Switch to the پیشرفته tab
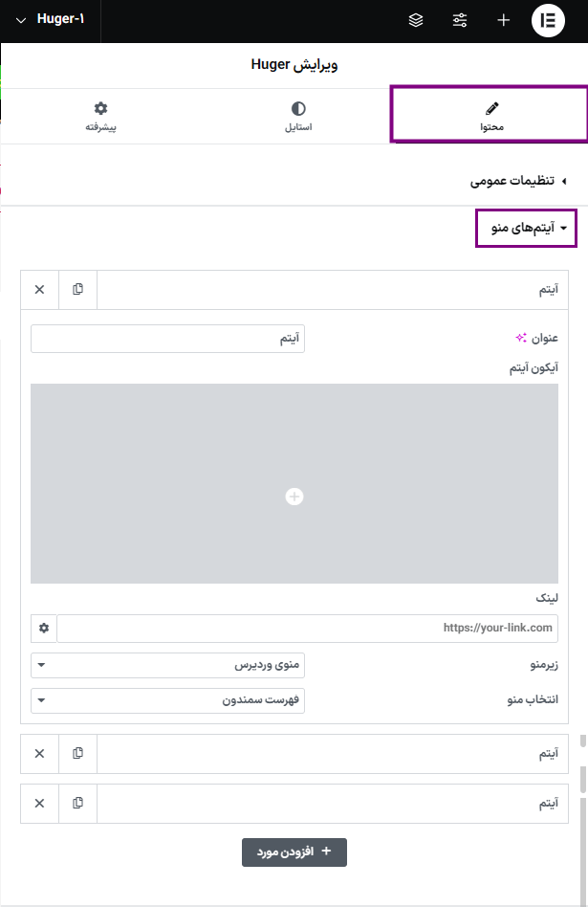Screen dimensions: 588x907 pos(100,116)
